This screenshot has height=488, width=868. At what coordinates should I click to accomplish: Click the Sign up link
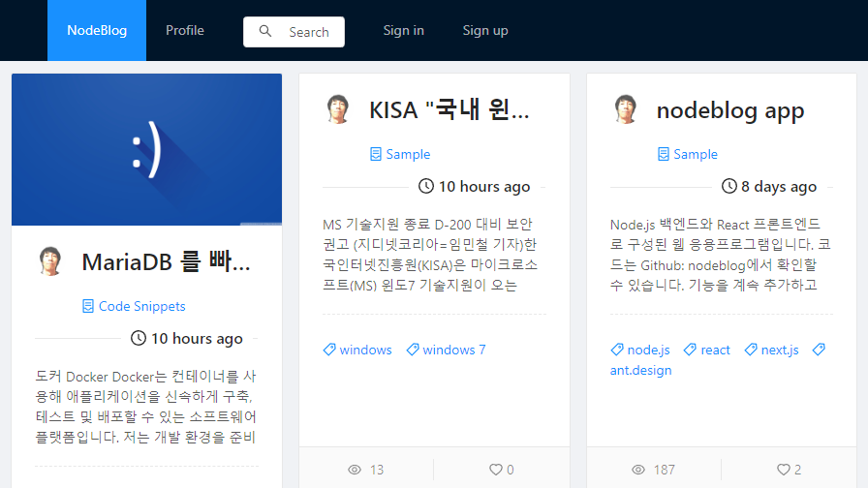point(485,31)
